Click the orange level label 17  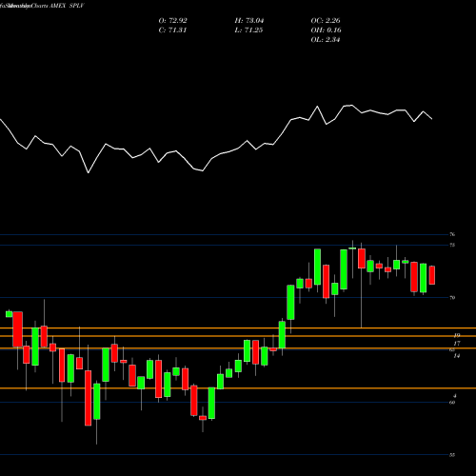457,344
